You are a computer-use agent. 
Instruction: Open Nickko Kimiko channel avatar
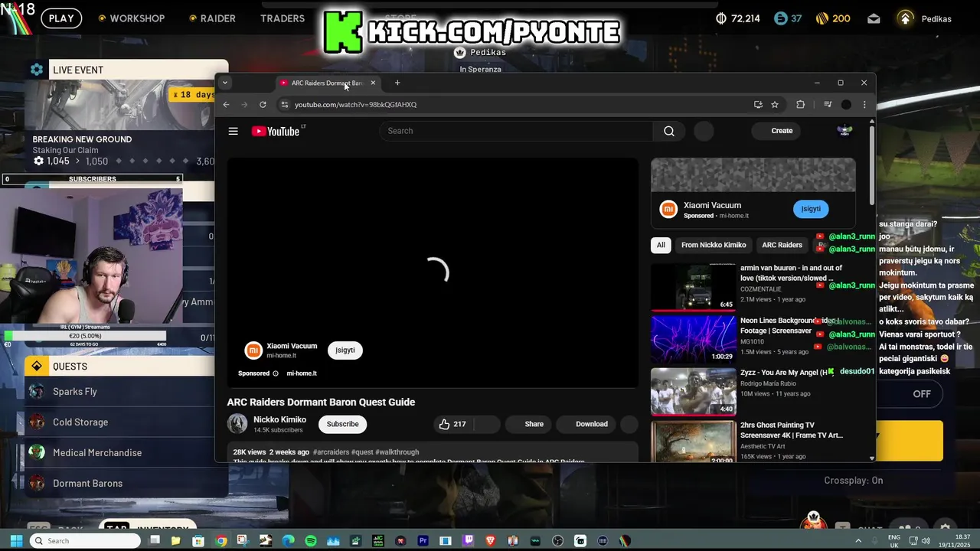237,424
